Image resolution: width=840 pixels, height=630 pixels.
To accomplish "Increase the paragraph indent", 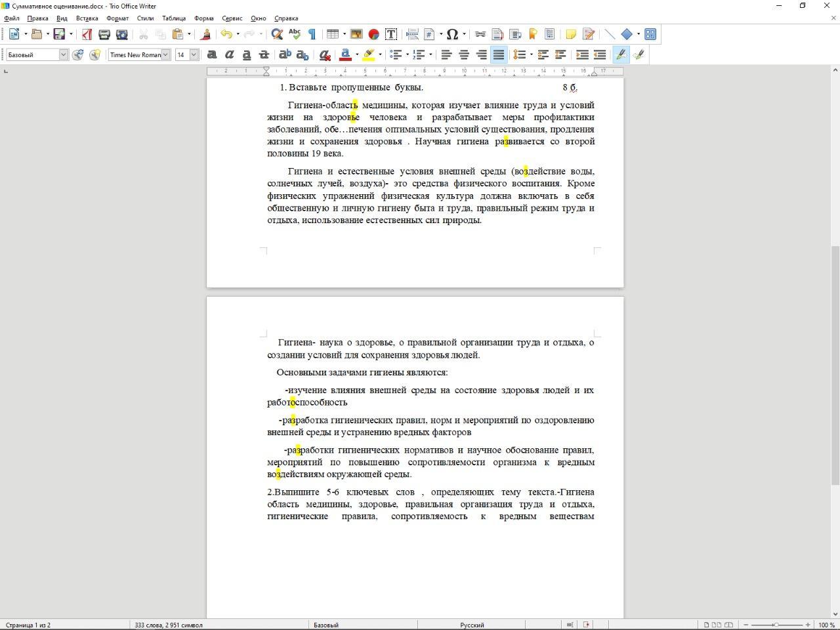I will (x=582, y=54).
